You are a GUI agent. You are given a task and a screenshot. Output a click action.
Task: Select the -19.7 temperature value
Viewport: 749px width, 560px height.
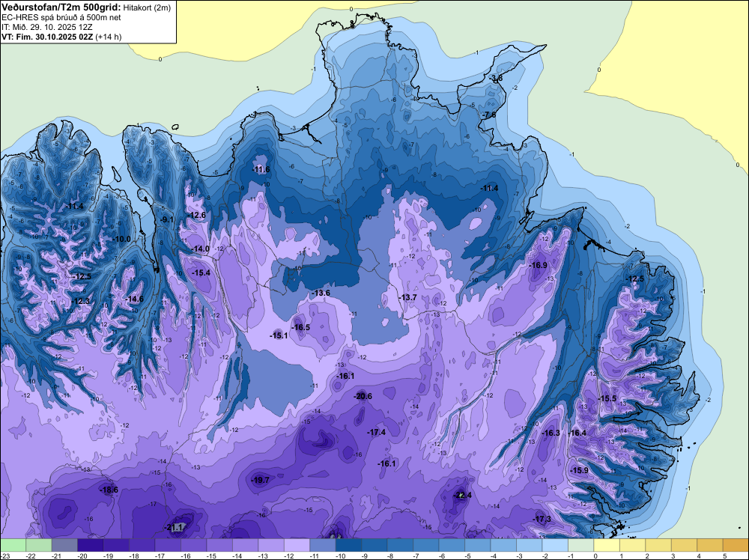(261, 480)
